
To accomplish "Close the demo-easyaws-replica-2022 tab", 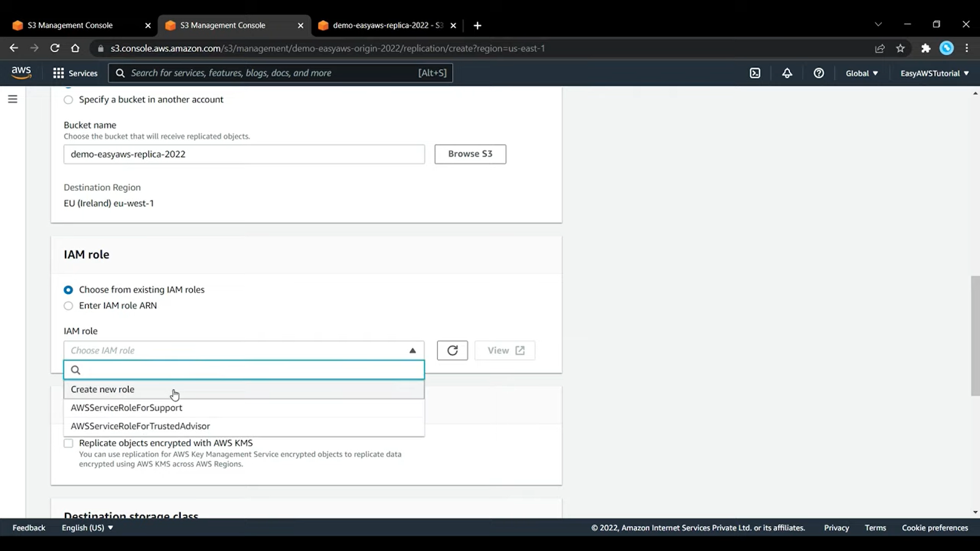I will [453, 26].
